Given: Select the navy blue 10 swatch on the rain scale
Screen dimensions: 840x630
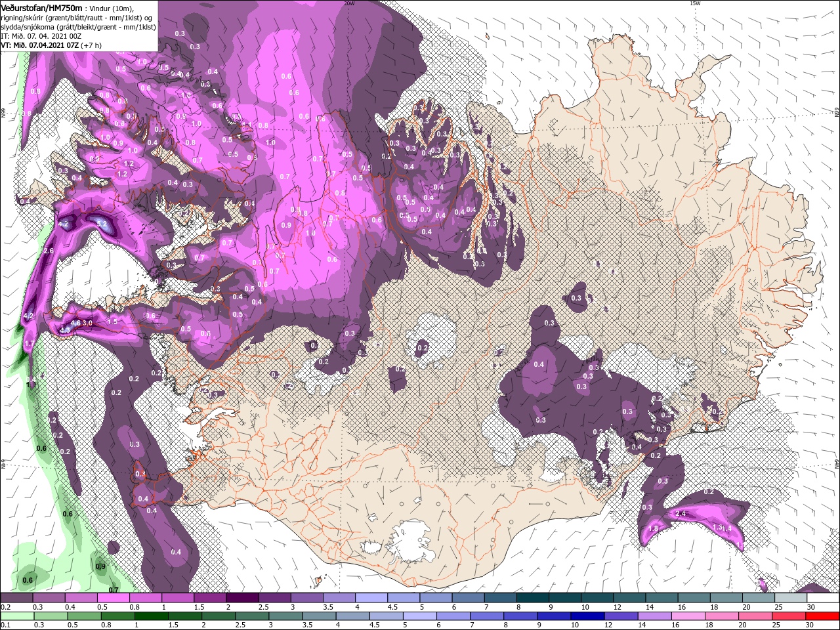Looking at the screenshot, I should (x=586, y=616).
